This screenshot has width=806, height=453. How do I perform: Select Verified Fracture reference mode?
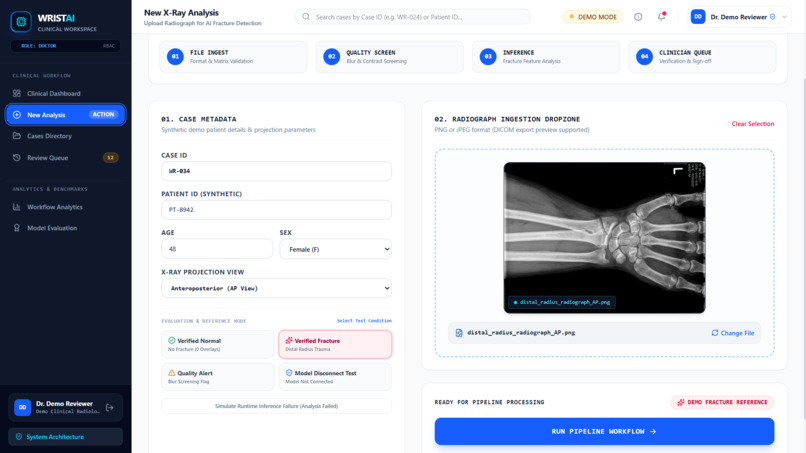[335, 345]
